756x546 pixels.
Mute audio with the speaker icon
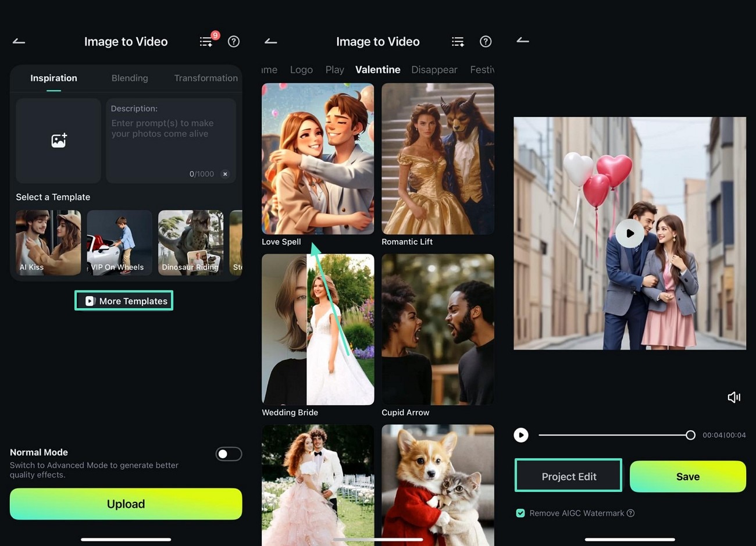pyautogui.click(x=734, y=397)
